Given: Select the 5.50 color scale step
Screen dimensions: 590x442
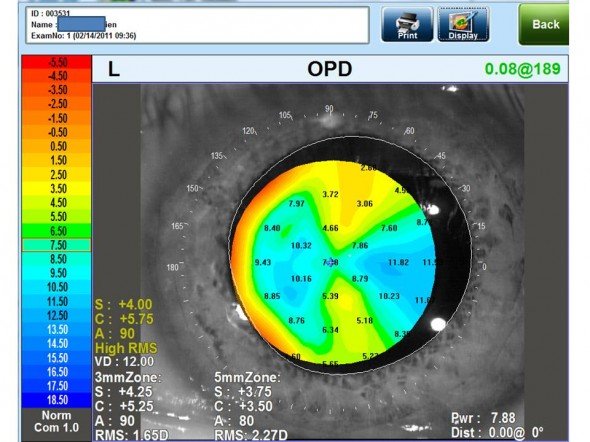Looking at the screenshot, I should [x=56, y=217].
